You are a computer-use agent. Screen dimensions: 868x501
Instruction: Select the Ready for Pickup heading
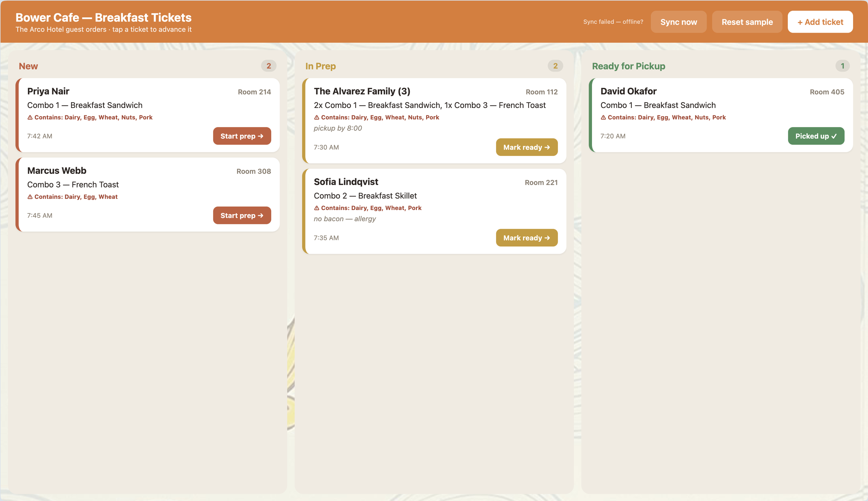(628, 66)
